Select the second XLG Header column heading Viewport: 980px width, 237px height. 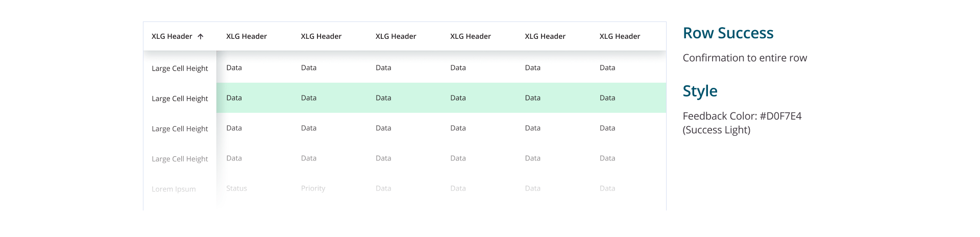click(x=247, y=36)
